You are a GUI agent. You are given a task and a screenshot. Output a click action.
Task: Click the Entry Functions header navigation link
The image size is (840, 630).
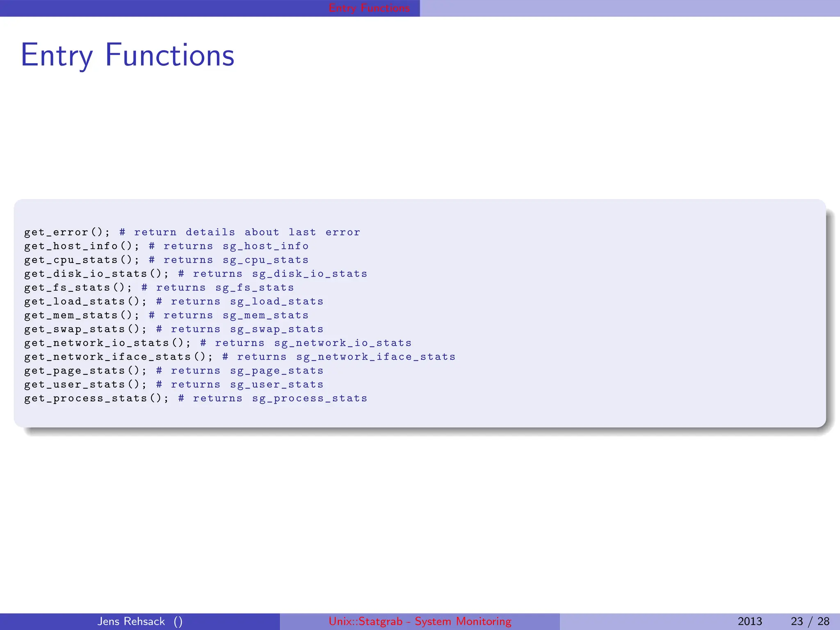[369, 8]
